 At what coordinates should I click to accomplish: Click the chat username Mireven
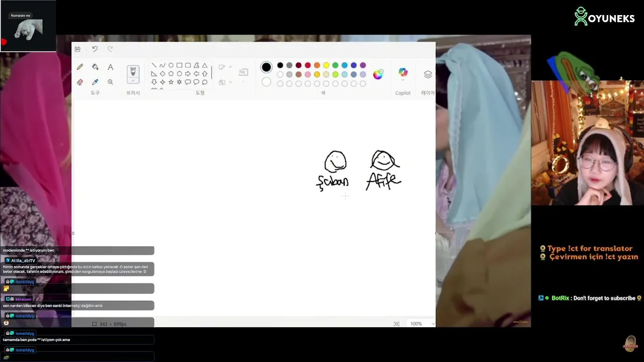pyautogui.click(x=23, y=299)
